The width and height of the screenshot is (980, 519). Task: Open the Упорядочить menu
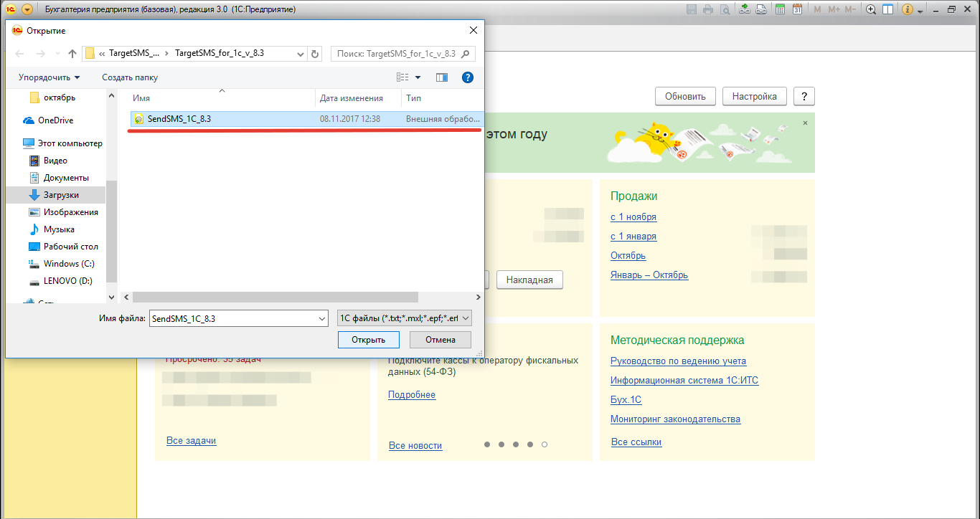coord(50,77)
